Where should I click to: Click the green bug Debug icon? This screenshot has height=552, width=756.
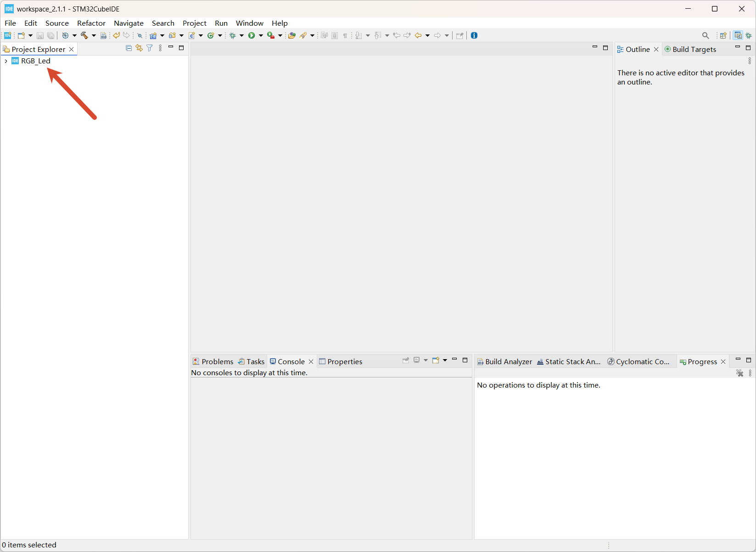233,35
